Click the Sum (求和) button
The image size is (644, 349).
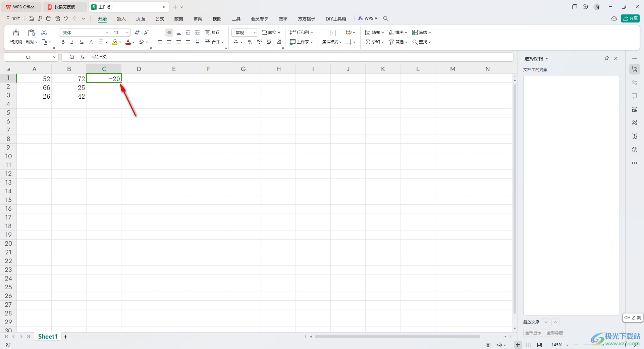click(374, 42)
